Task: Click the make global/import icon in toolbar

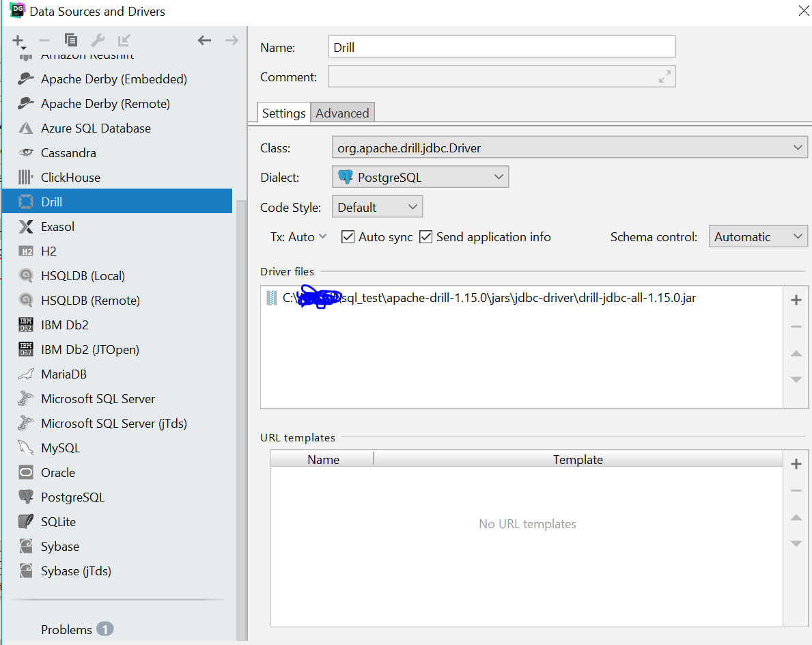Action: (124, 40)
